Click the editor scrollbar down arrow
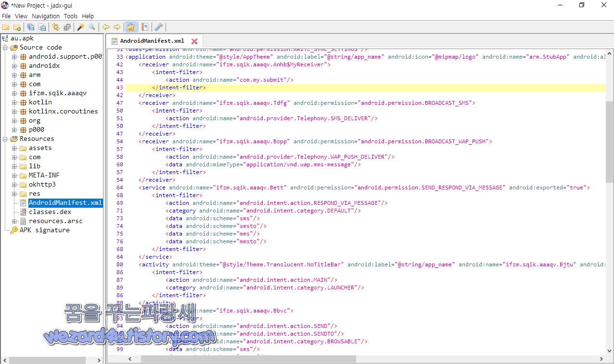Screen dimensions: 614x364 pyautogui.click(x=610, y=351)
